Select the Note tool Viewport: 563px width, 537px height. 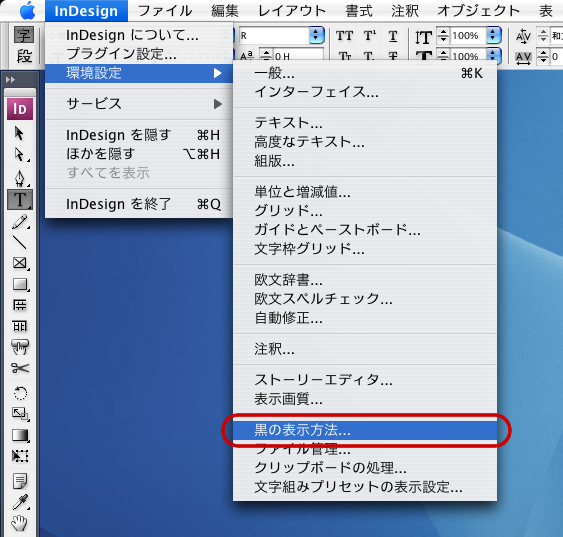[x=20, y=481]
